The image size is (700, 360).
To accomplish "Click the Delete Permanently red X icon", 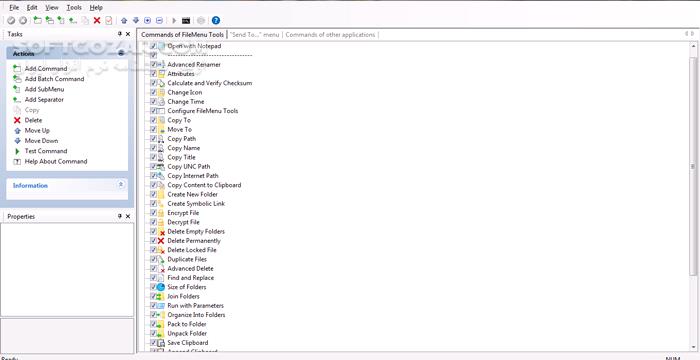I will 161,241.
